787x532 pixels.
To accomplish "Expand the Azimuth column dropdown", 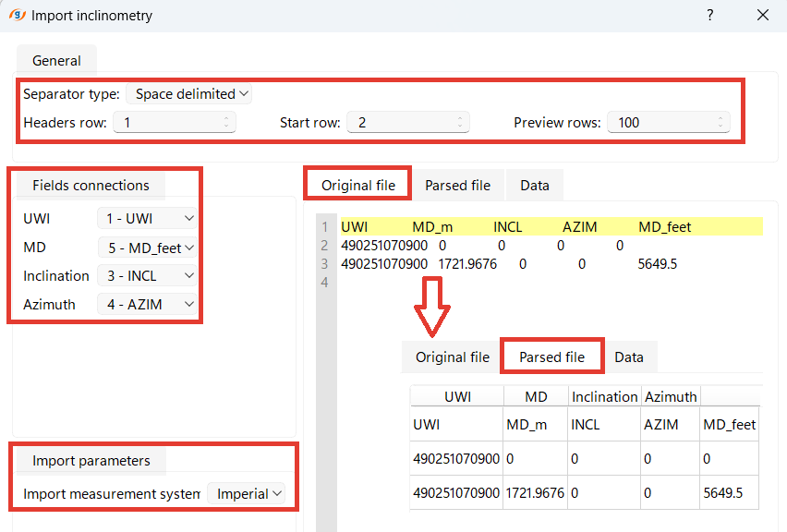I will tap(148, 305).
